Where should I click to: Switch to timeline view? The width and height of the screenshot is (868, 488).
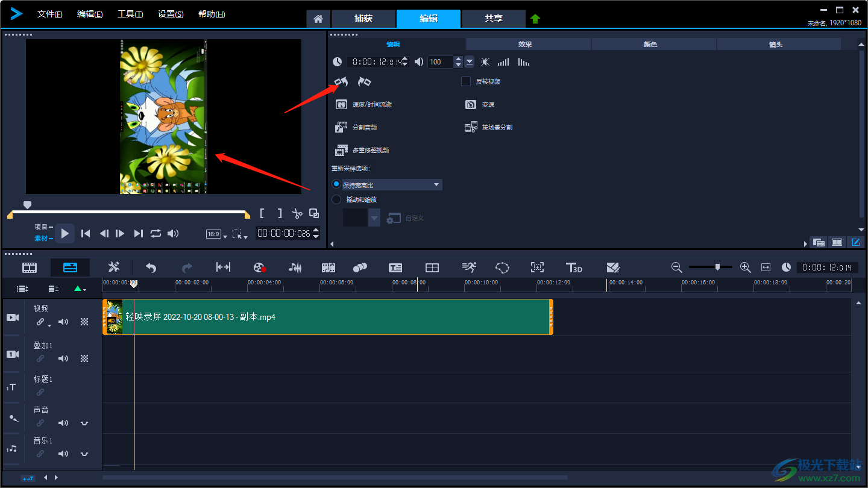(x=70, y=267)
